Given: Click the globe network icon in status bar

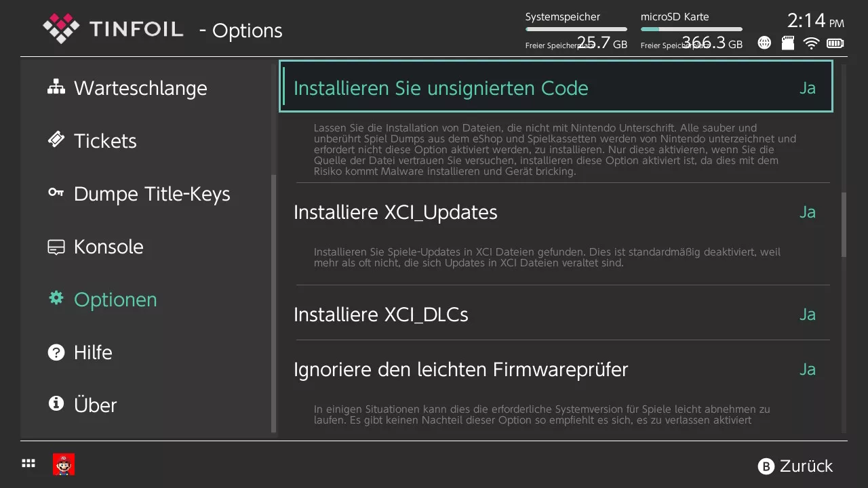Looking at the screenshot, I should [764, 43].
